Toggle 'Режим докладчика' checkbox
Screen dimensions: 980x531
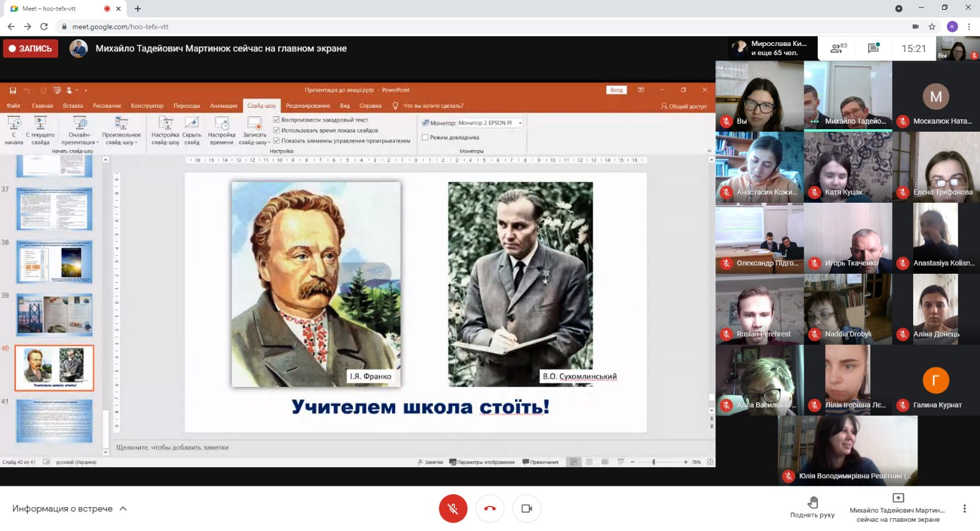click(x=425, y=138)
